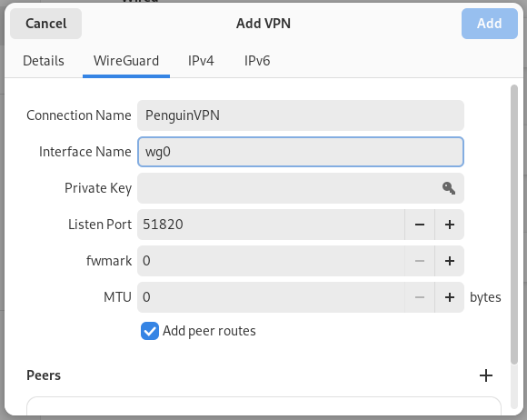527x420 pixels.
Task: Cancel the Add VPN dialog
Action: click(x=45, y=24)
